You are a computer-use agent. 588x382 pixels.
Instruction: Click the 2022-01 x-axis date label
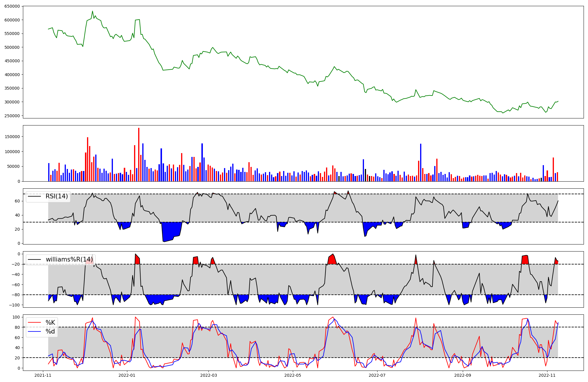(x=127, y=375)
